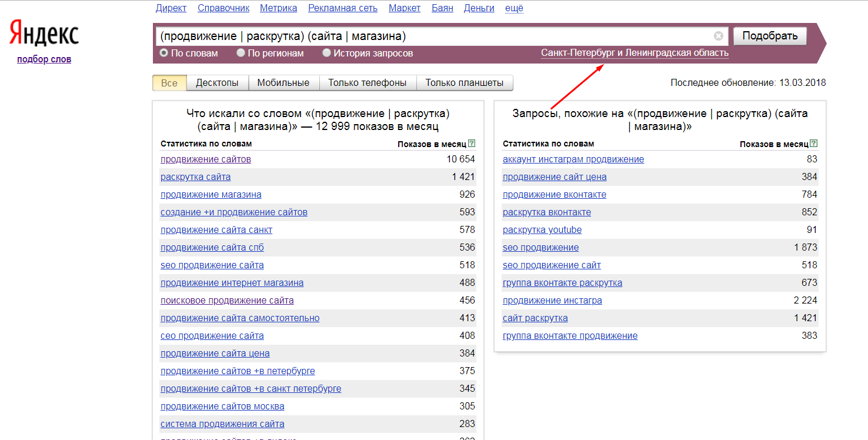868x440 pixels.
Task: Open the 'seo продвижение' similar query link
Action: [x=540, y=248]
